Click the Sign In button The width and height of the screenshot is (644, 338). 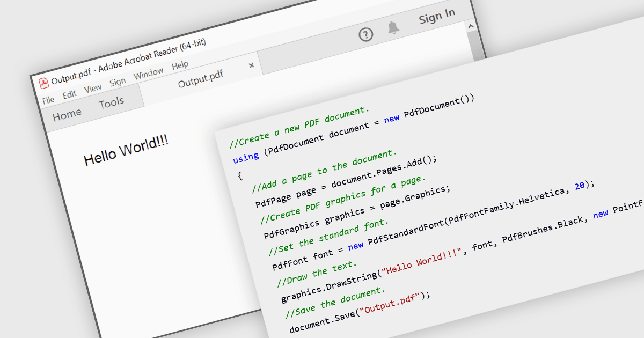[437, 17]
